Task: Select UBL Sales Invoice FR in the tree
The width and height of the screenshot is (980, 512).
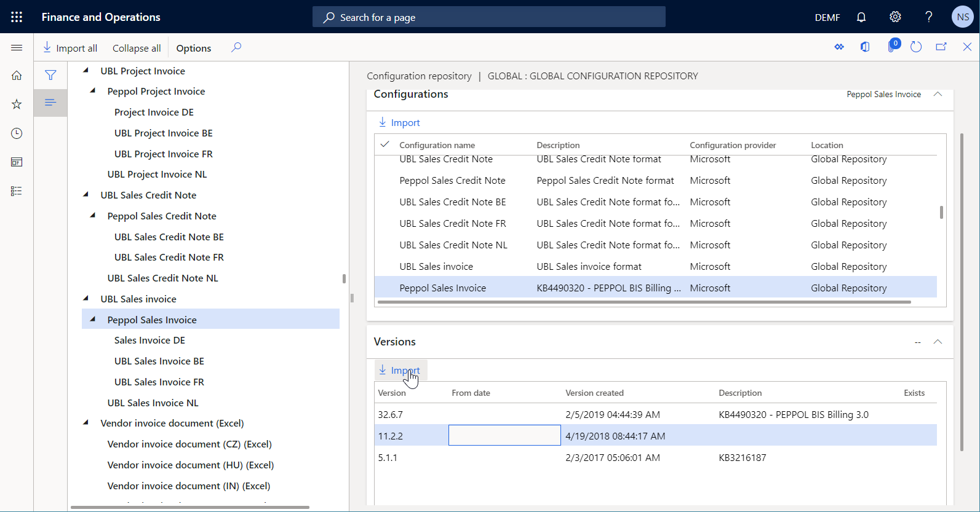Action: (x=159, y=382)
